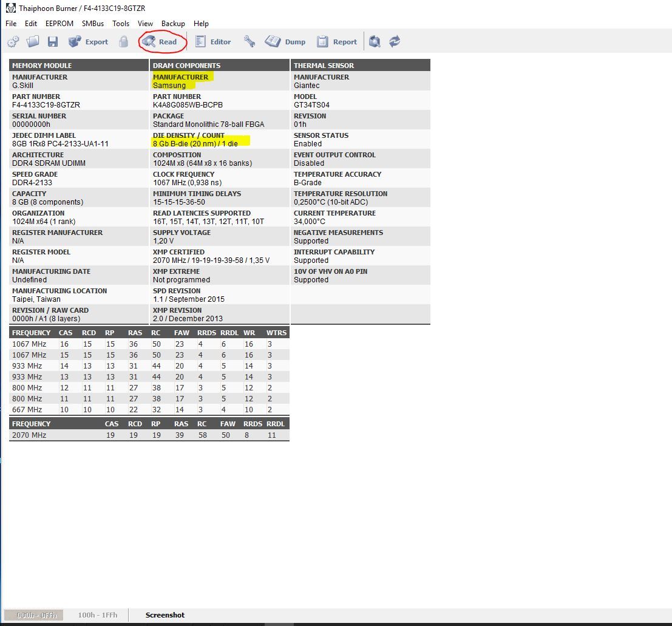Open file using the folder toolbar icon
Screen dimensions: 672x626
tap(33, 41)
